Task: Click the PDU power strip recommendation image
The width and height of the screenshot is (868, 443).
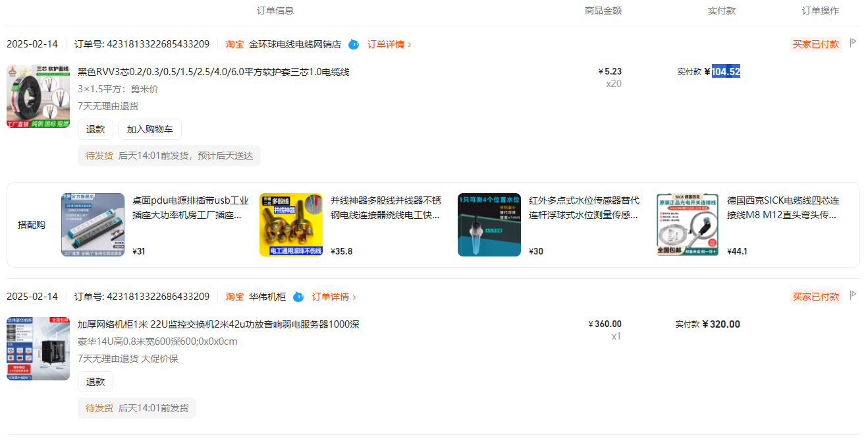Action: pos(93,225)
